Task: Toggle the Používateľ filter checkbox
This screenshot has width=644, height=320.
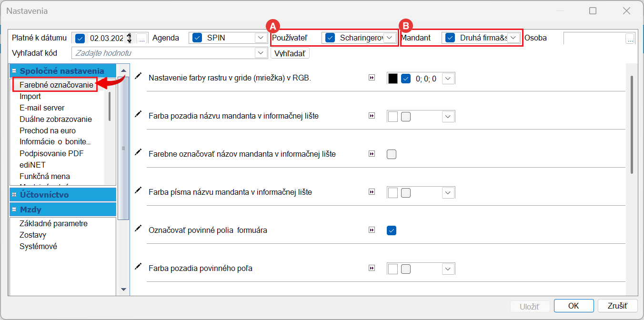Action: click(x=330, y=38)
